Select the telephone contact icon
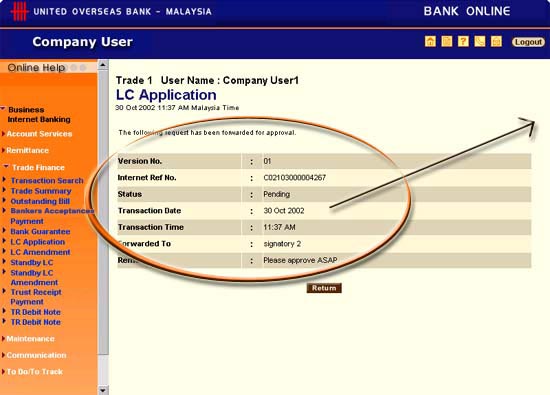 (479, 41)
